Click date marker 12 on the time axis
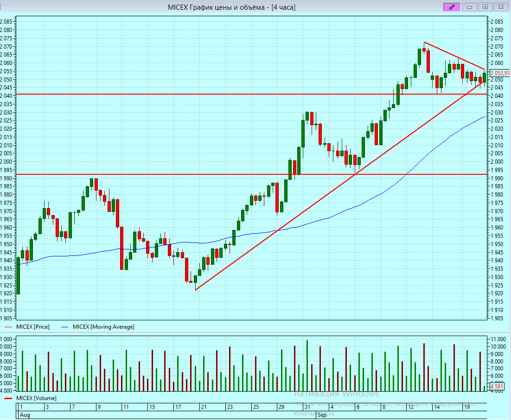 pyautogui.click(x=411, y=407)
